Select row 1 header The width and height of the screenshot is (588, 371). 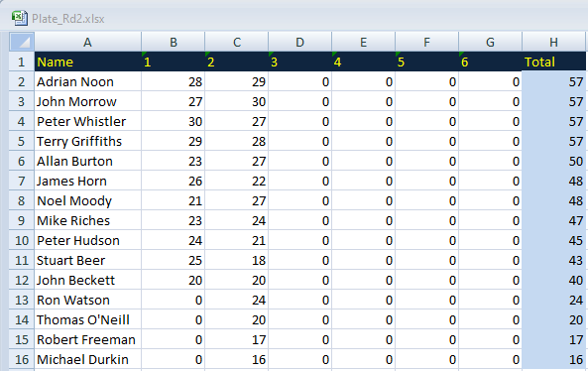[x=22, y=62]
